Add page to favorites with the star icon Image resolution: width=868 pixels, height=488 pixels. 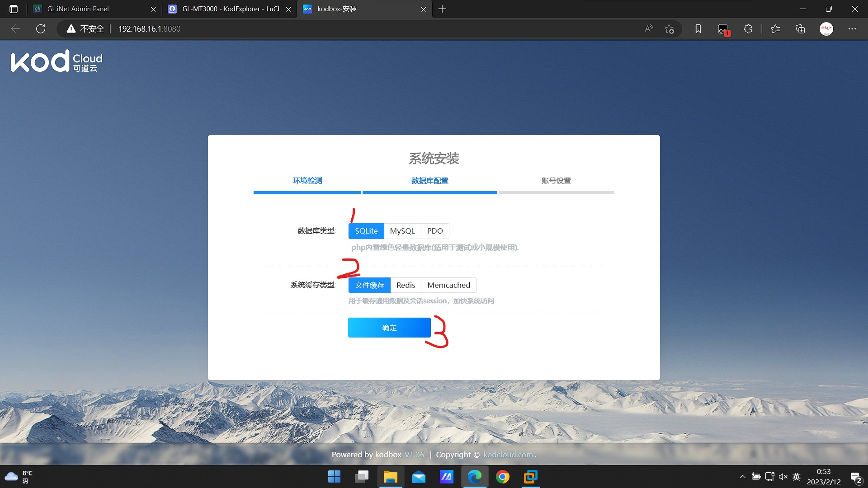tap(670, 29)
